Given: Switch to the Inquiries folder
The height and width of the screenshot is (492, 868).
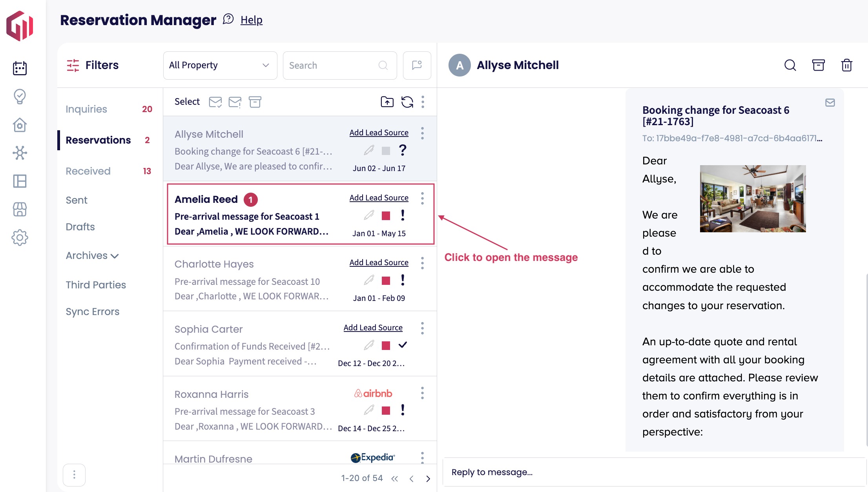Looking at the screenshot, I should [x=86, y=109].
